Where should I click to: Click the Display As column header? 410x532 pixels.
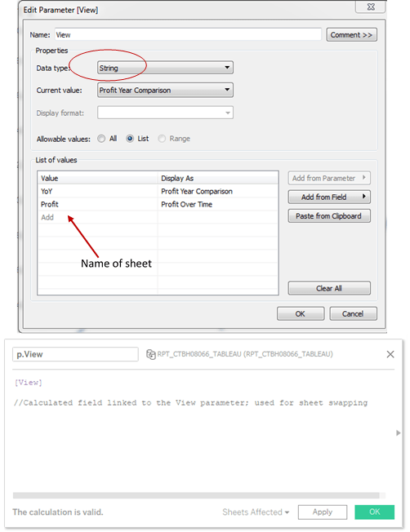pos(218,178)
